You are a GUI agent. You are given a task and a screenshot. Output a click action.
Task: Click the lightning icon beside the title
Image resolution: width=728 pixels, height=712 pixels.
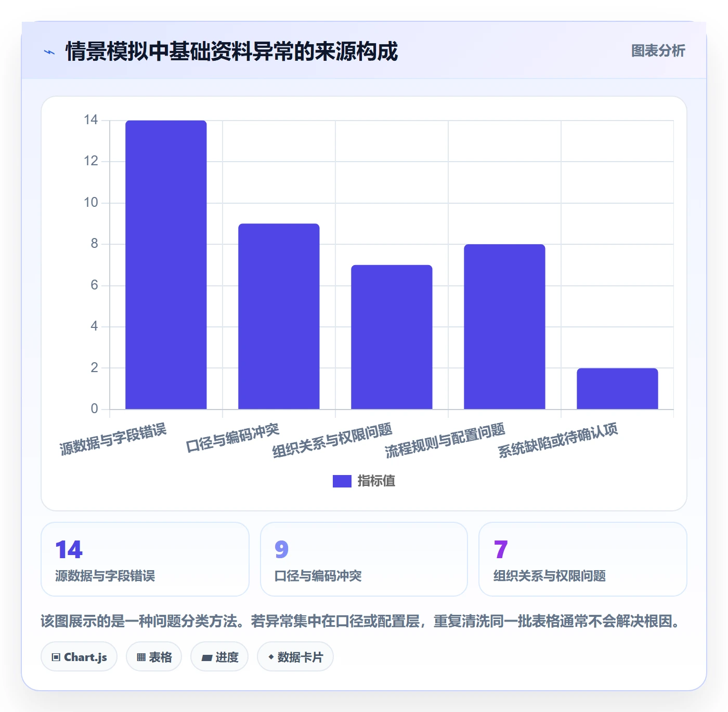click(x=49, y=52)
